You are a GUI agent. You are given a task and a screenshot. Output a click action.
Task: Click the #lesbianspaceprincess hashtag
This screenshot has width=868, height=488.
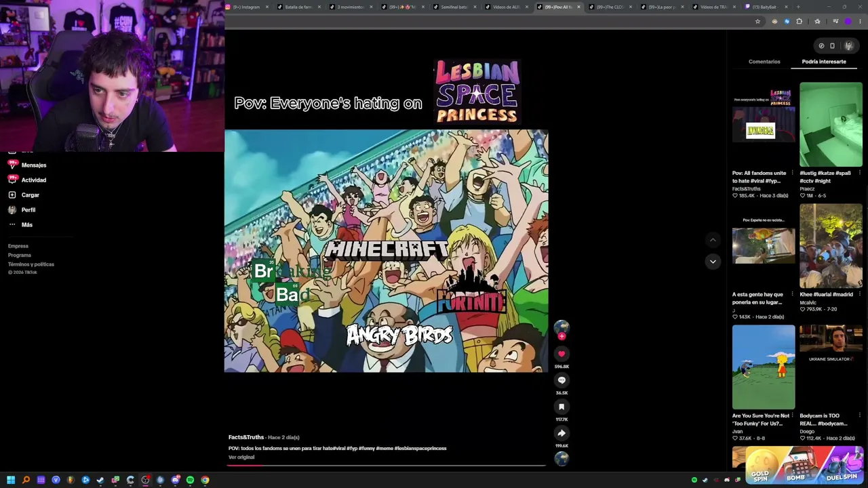tap(420, 449)
